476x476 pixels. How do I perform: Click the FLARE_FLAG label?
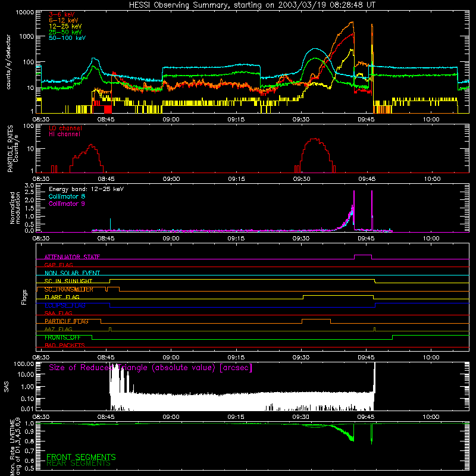pos(62,297)
